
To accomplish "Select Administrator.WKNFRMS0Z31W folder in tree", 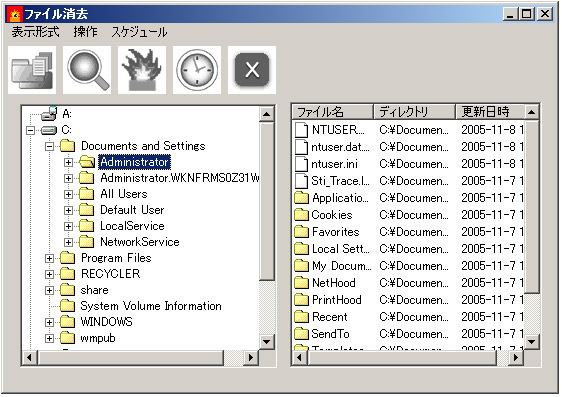I will tap(180, 178).
